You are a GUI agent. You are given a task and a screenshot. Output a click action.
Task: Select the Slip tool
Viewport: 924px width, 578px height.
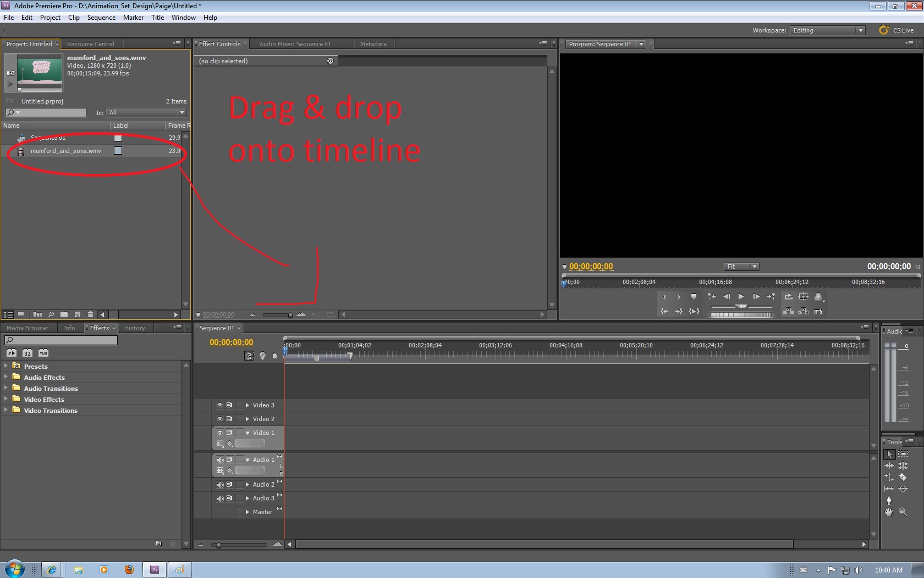click(889, 489)
